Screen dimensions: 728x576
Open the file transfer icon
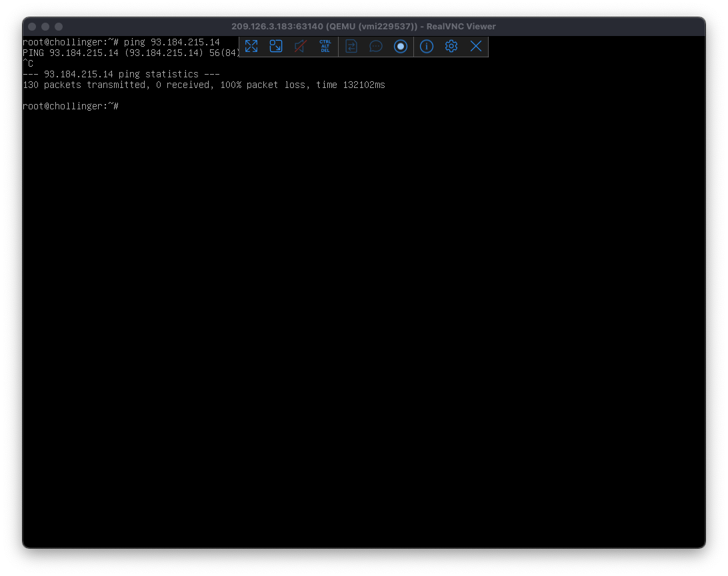point(351,47)
